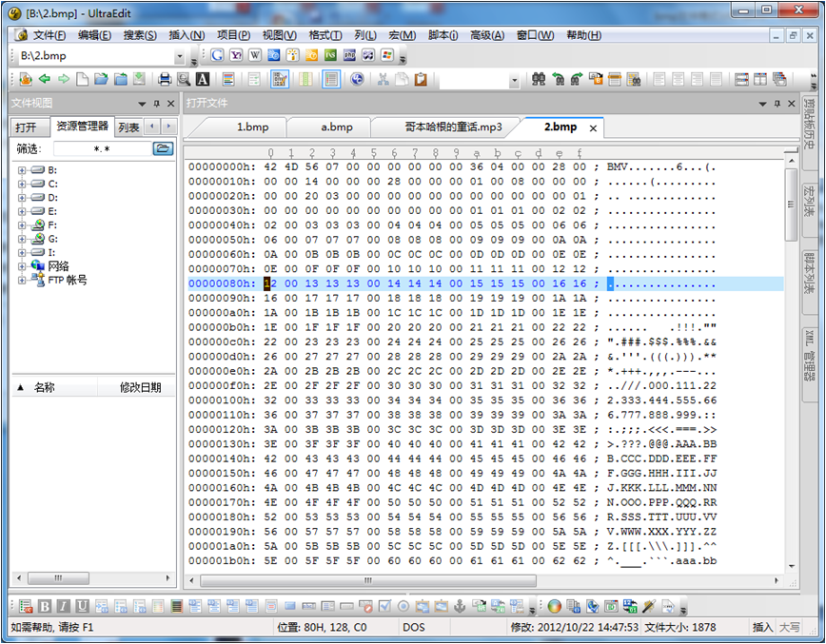Click the green back arrow icon
Screen dimensions: 826x644
click(x=45, y=80)
